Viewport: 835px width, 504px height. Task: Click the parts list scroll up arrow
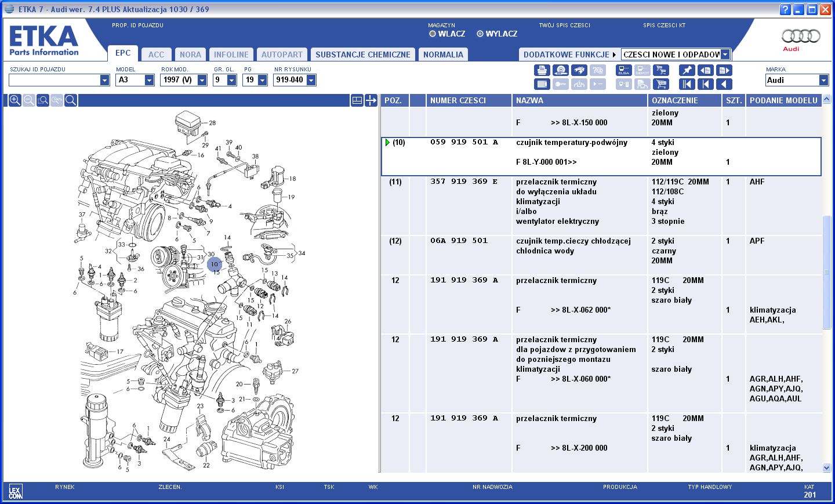click(x=827, y=100)
